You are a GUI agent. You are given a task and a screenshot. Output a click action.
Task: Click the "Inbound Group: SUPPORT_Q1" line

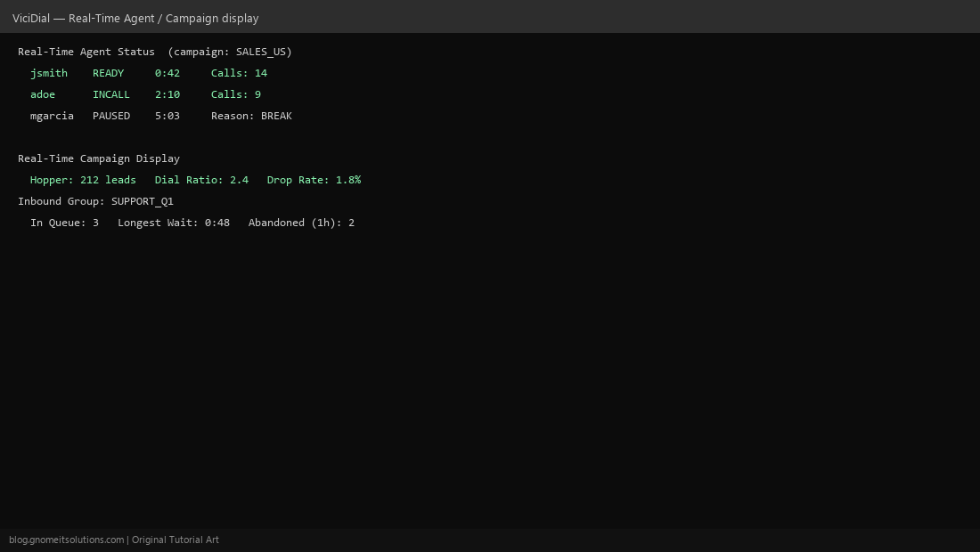95,201
